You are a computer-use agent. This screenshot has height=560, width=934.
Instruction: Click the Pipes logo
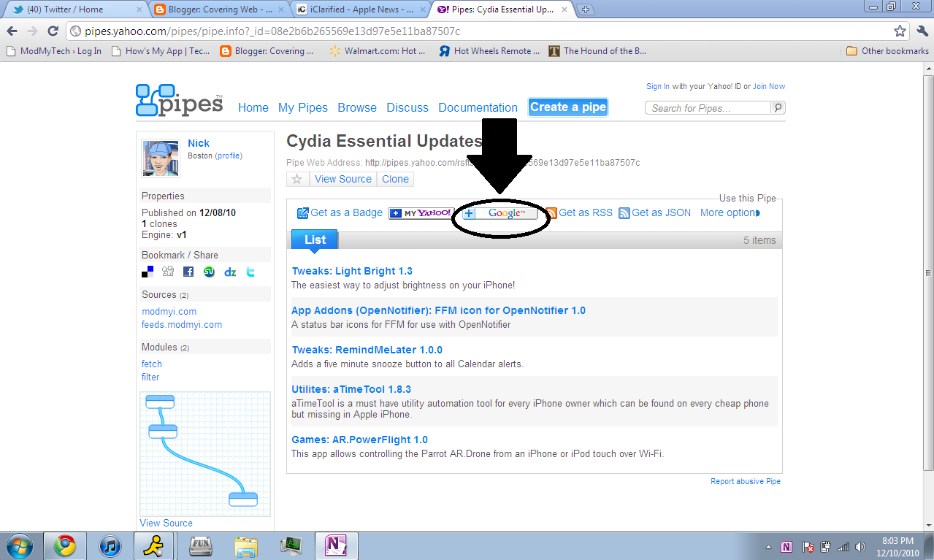[x=179, y=101]
